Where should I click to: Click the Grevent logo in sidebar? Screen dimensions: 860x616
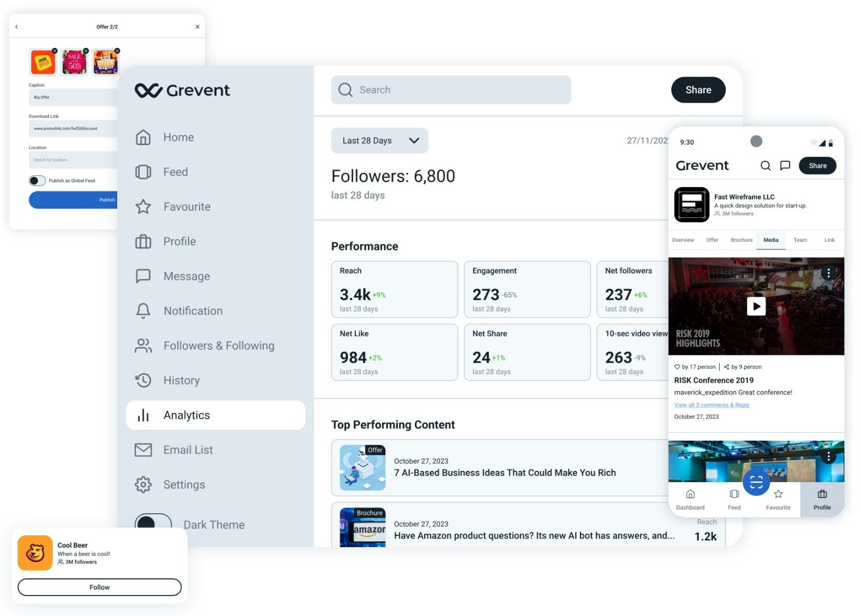(182, 90)
